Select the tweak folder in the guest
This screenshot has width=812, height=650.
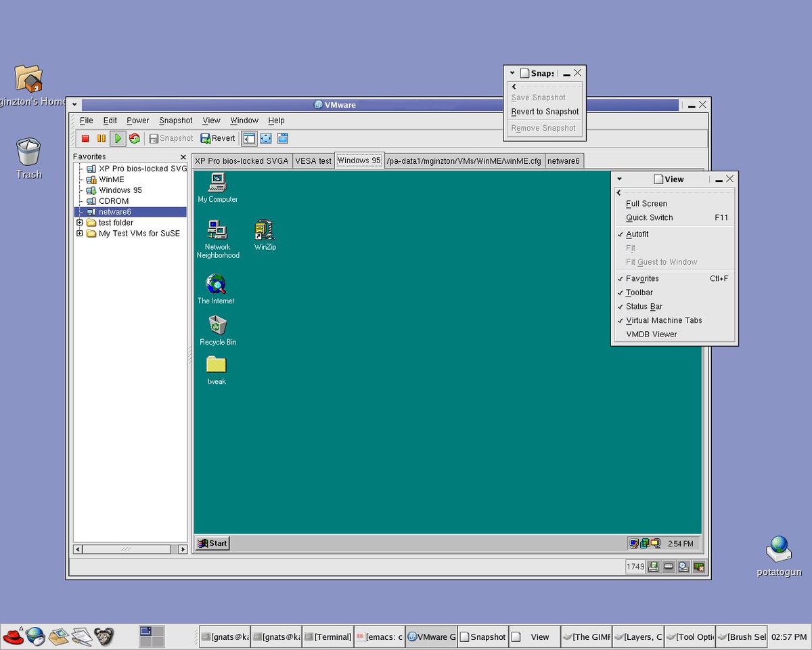(x=217, y=370)
